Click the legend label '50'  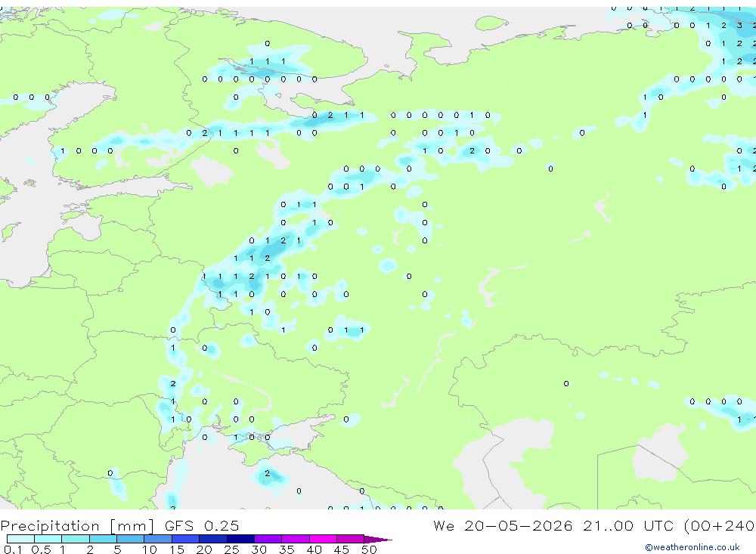[x=369, y=549]
